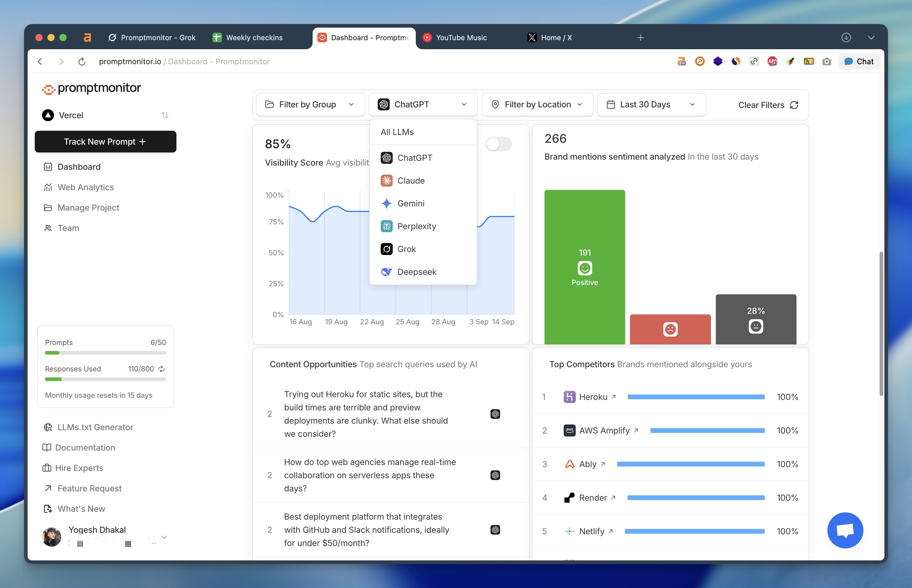Click the Prompts usage progress bar

pyautogui.click(x=105, y=353)
